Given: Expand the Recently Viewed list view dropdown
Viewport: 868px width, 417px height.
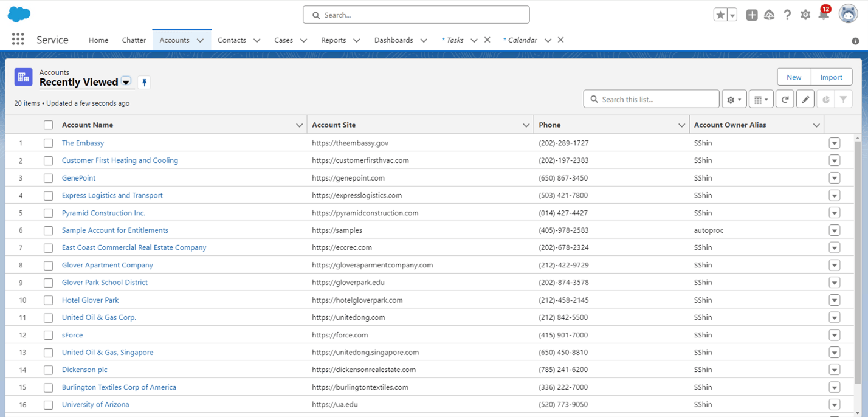Looking at the screenshot, I should coord(126,82).
